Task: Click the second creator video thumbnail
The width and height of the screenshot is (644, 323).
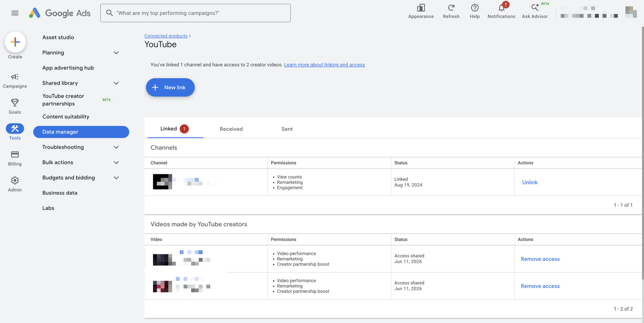Action: (x=163, y=286)
